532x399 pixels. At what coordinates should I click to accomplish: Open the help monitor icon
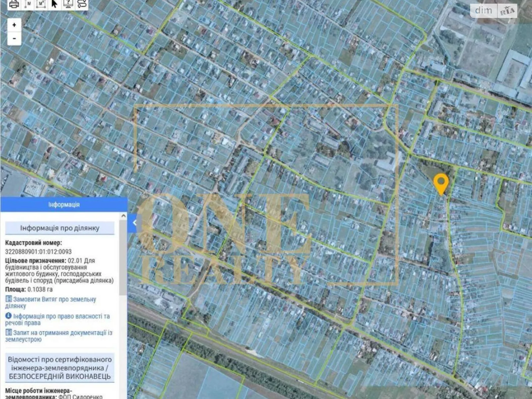pos(68,4)
